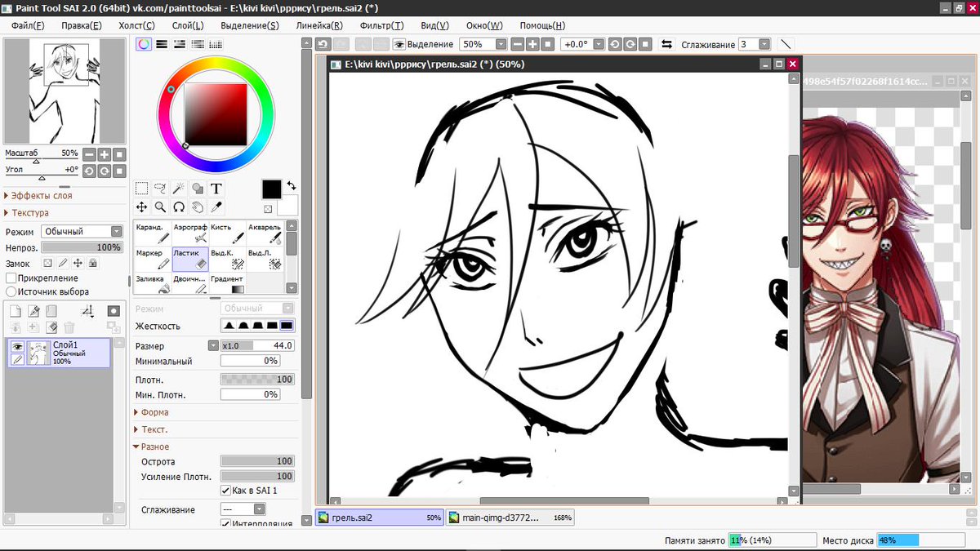Click the undo arrow in toolbar
Viewport: 980px width, 551px height.
tap(323, 44)
